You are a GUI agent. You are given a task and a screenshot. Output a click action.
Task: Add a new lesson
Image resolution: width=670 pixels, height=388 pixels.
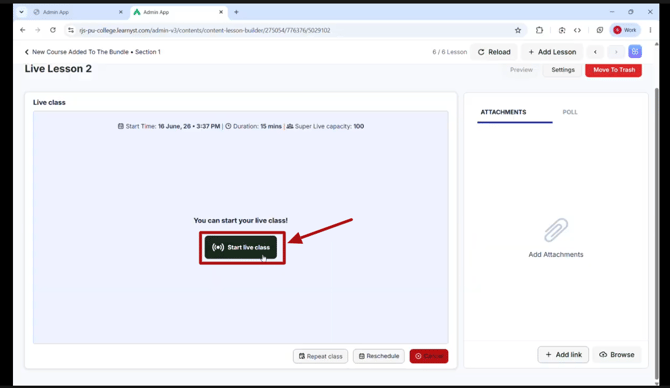(x=552, y=52)
